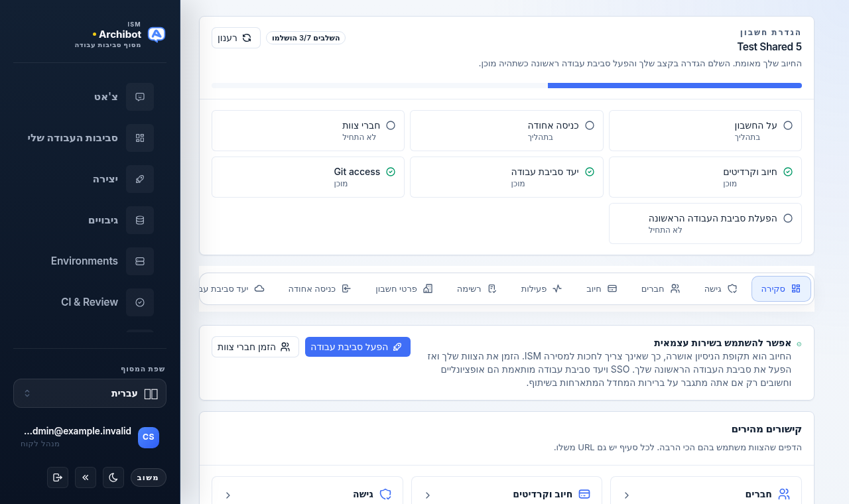Go to My Workspaces (סביבות העבודה שלי) icon
Image resolution: width=849 pixels, height=504 pixels.
pos(140,138)
